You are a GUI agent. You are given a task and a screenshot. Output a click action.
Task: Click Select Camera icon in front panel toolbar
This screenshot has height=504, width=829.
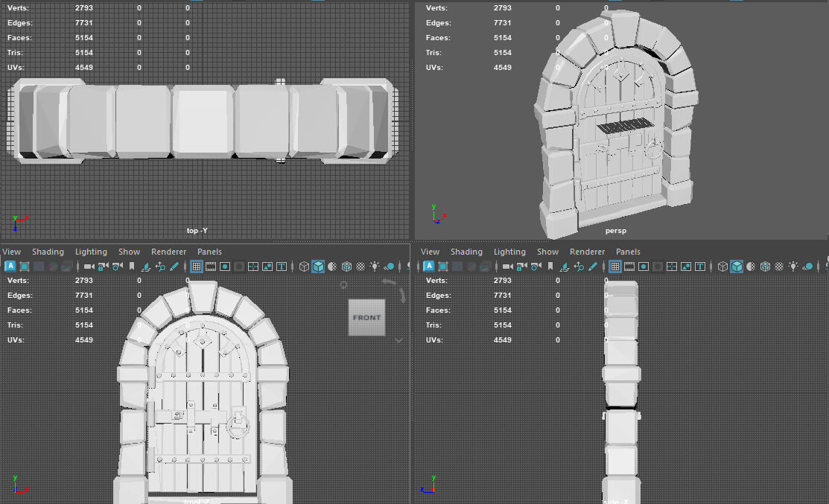click(x=89, y=267)
